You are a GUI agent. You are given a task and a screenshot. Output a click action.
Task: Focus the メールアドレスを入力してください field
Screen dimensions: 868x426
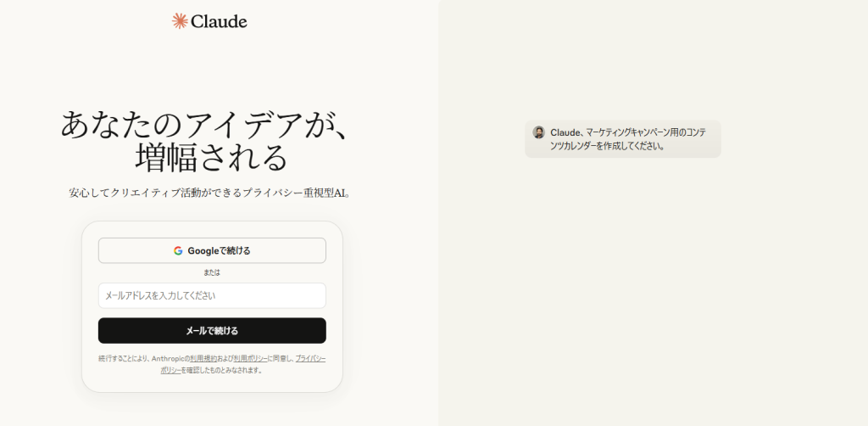[x=212, y=296]
